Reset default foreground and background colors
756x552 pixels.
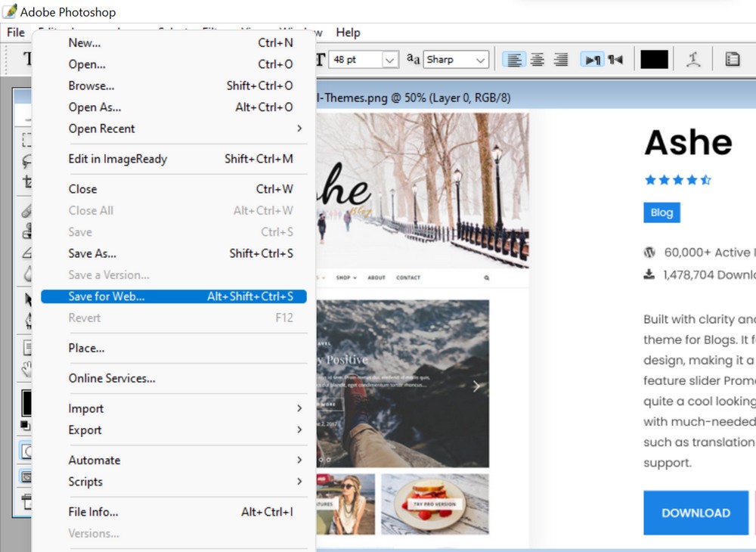(25, 425)
